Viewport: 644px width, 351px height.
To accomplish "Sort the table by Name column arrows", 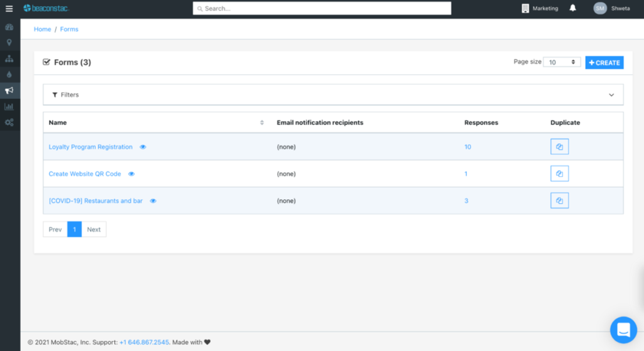I will 262,122.
